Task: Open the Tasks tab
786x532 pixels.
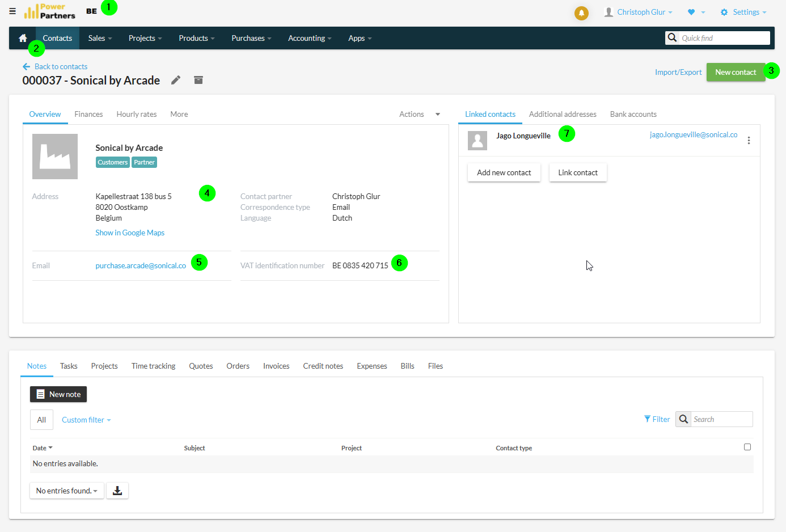Action: pyautogui.click(x=69, y=366)
